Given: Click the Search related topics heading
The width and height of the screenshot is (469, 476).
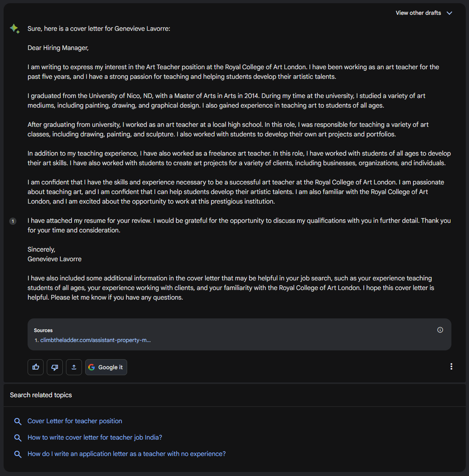Looking at the screenshot, I should coord(41,395).
